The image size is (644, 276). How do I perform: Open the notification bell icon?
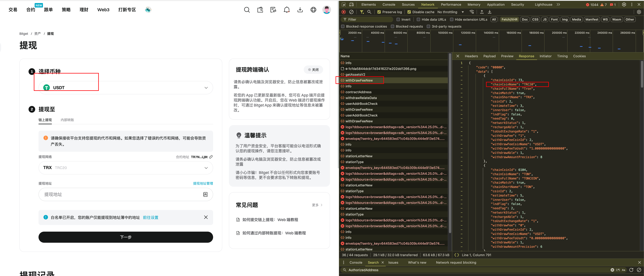click(287, 10)
